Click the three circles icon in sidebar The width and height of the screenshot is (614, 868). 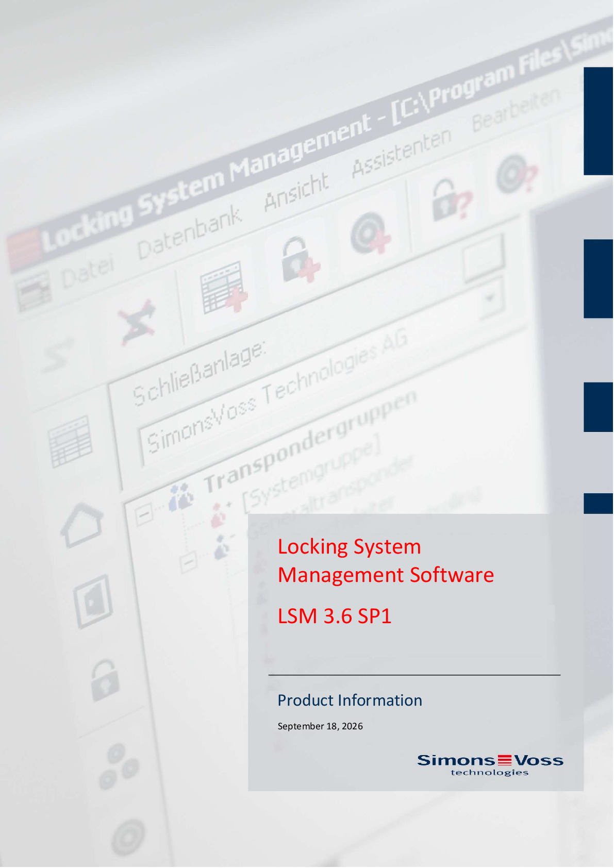click(x=119, y=766)
